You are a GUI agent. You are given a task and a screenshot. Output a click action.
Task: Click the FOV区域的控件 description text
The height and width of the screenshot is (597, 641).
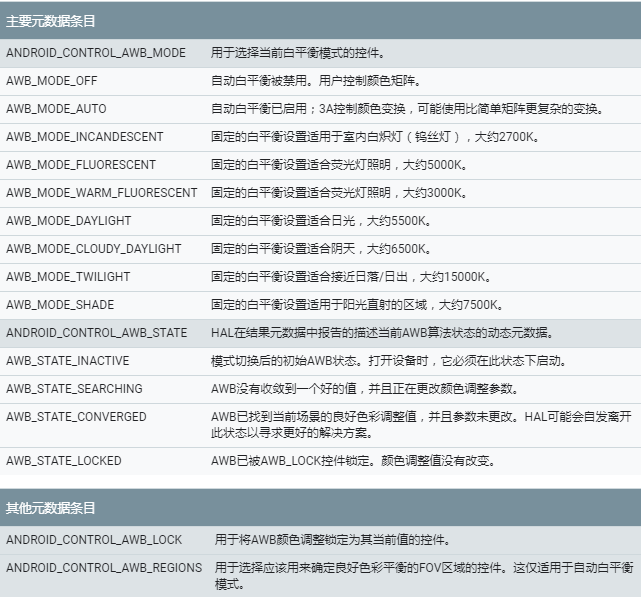point(424,576)
